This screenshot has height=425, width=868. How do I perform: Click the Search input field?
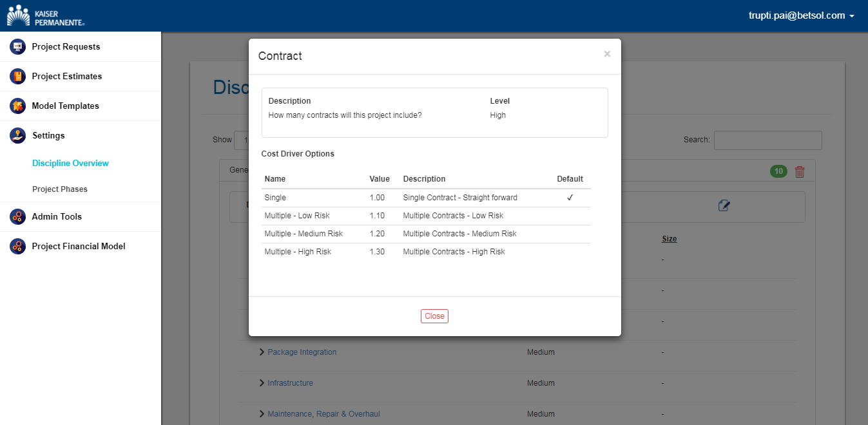[x=767, y=140]
